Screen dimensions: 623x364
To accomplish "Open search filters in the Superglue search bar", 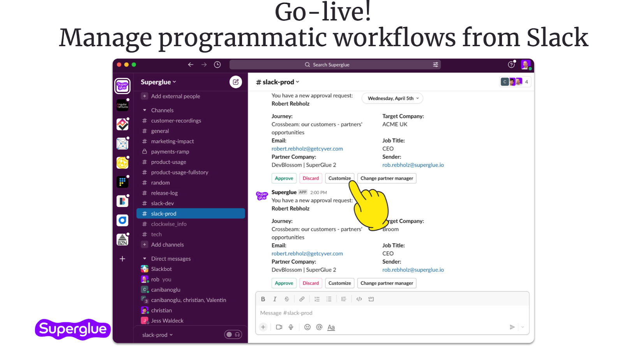I will coord(435,64).
